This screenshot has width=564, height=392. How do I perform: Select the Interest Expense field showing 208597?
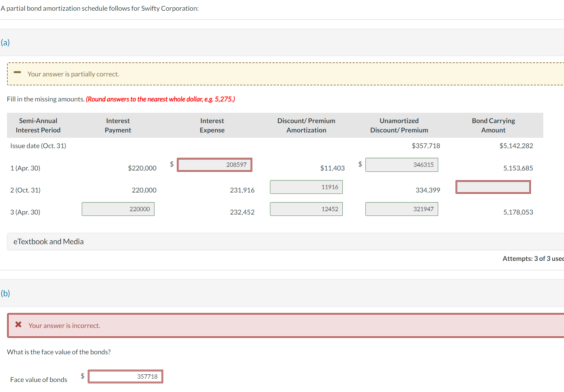point(214,164)
